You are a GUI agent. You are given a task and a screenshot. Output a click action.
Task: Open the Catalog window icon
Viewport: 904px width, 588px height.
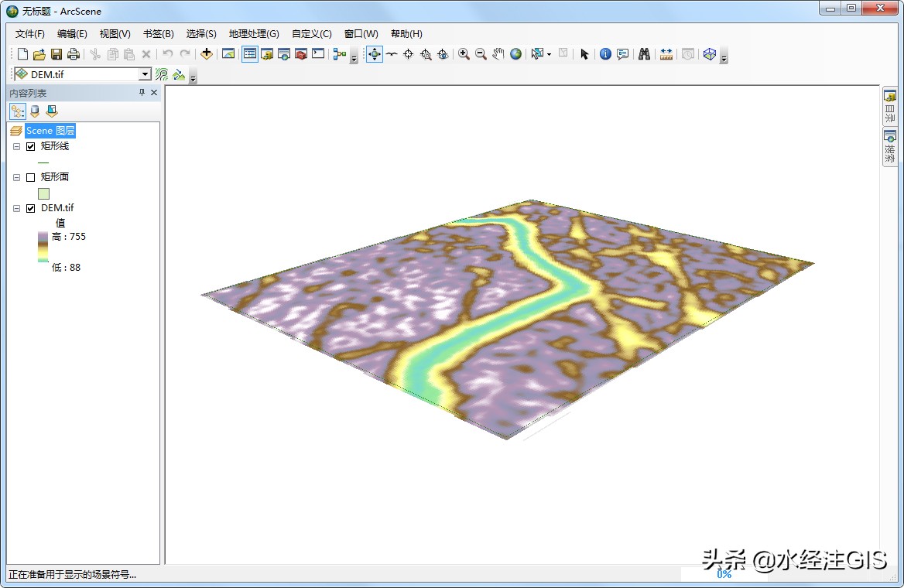[x=265, y=54]
